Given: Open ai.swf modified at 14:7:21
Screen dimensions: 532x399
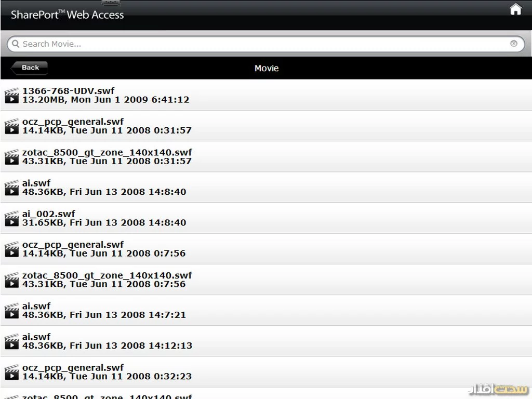Looking at the screenshot, I should (x=36, y=306).
